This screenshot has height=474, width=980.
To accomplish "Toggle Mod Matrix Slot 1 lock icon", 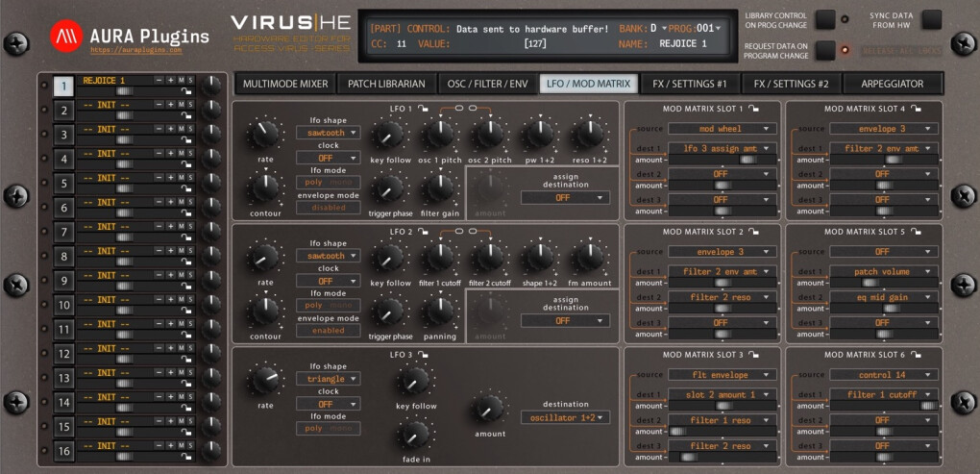I will (x=753, y=109).
